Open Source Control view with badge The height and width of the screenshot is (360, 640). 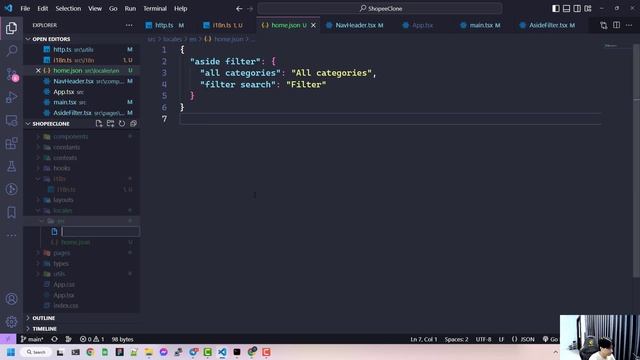(x=11, y=74)
